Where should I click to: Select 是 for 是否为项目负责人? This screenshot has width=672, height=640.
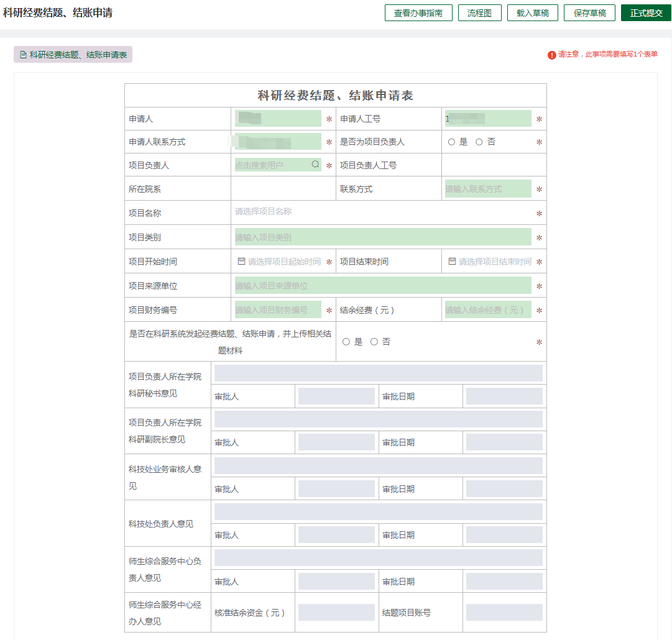(x=451, y=142)
